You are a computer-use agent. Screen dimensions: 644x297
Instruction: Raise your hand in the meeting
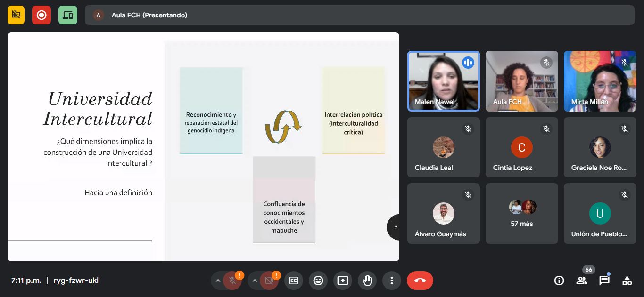pyautogui.click(x=367, y=281)
